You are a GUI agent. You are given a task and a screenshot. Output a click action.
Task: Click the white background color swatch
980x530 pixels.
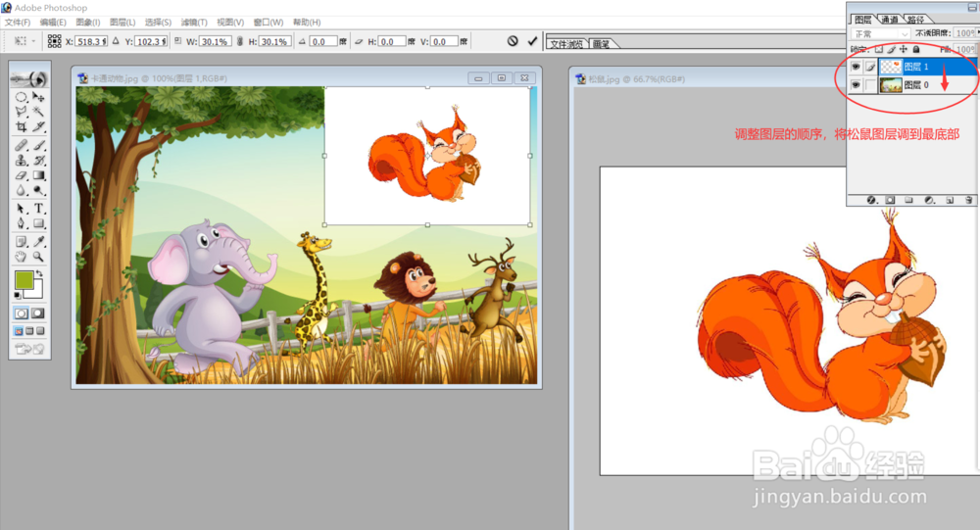tap(36, 291)
